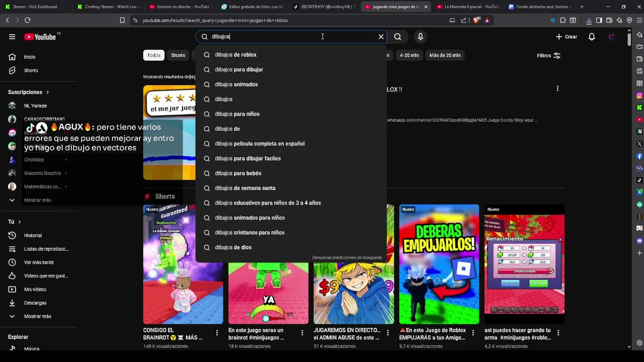Screen dimensions: 644x362
Task: Select the 'Todos' filter chip
Action: tap(154, 55)
